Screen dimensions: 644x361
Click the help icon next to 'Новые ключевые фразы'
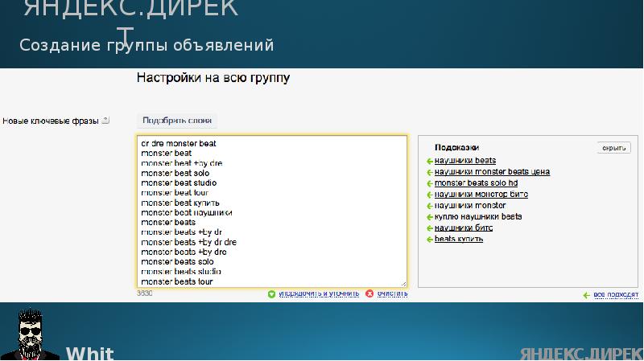pyautogui.click(x=105, y=121)
